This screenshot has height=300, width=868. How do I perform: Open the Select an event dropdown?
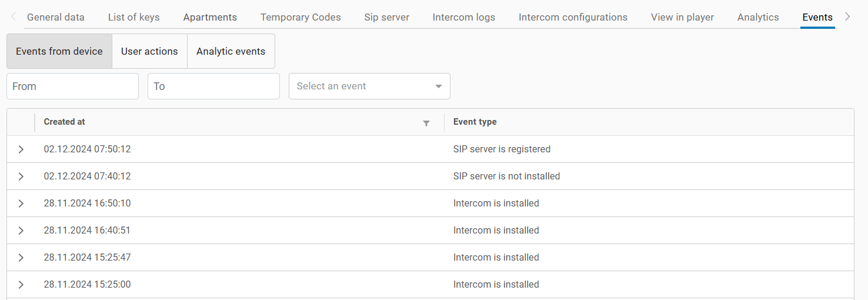pos(369,86)
